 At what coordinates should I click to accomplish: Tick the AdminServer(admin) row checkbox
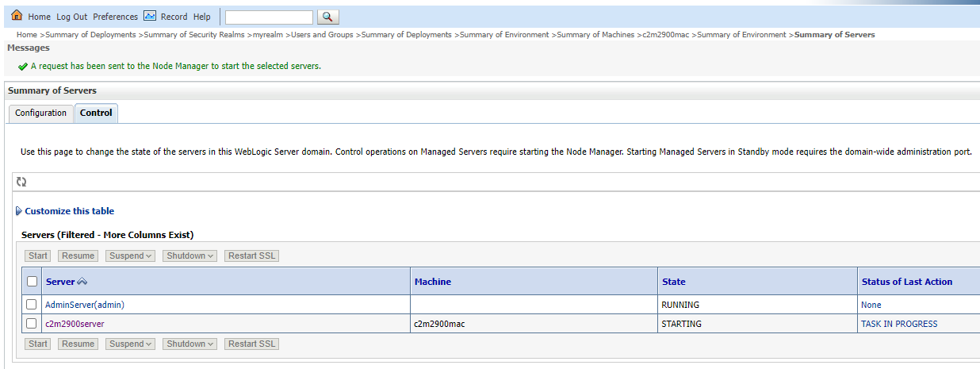32,304
